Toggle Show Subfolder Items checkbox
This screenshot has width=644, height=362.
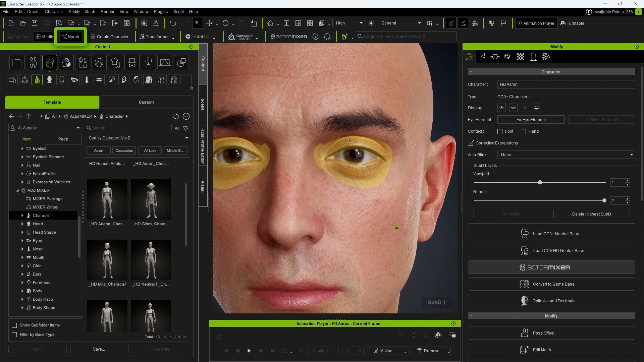pyautogui.click(x=14, y=325)
